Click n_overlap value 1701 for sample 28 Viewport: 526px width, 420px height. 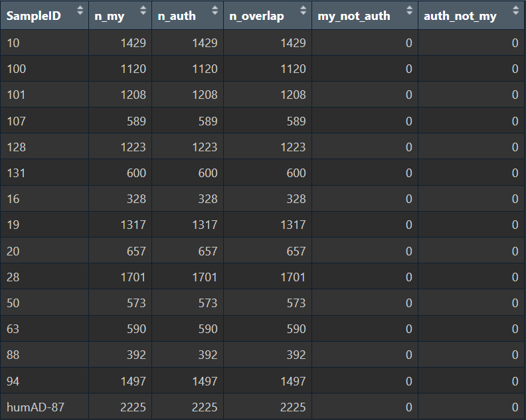click(x=292, y=277)
